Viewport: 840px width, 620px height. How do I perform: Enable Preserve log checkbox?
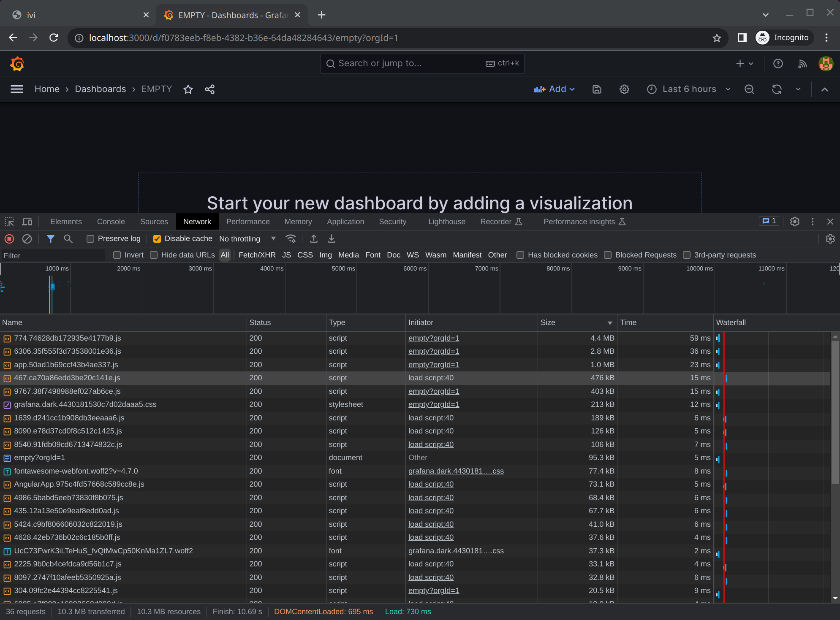coord(90,239)
